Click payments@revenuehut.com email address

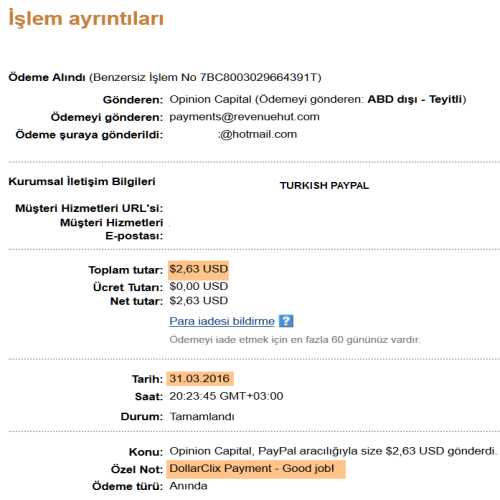[x=244, y=117]
